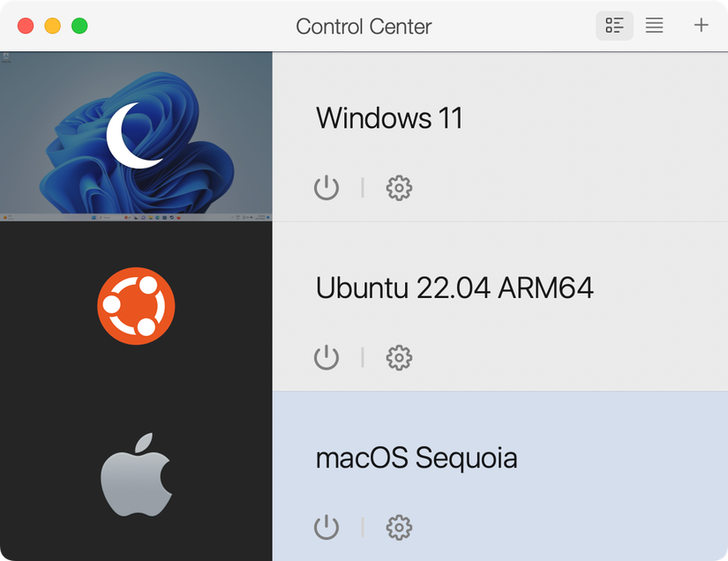This screenshot has width=728, height=561.
Task: Switch to compact list view mode
Action: point(654,26)
